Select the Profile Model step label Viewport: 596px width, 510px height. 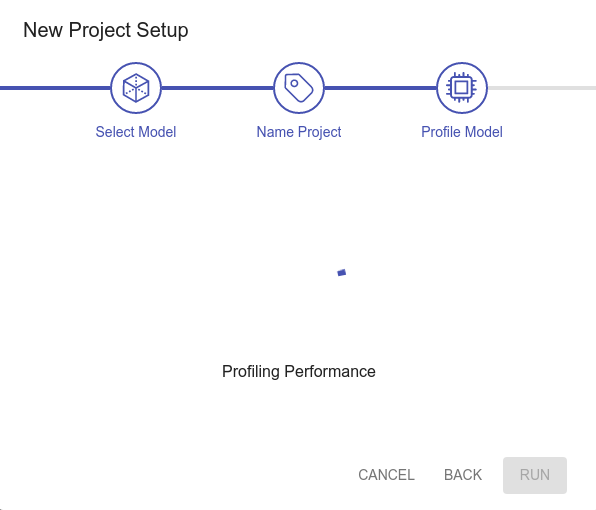click(x=462, y=132)
